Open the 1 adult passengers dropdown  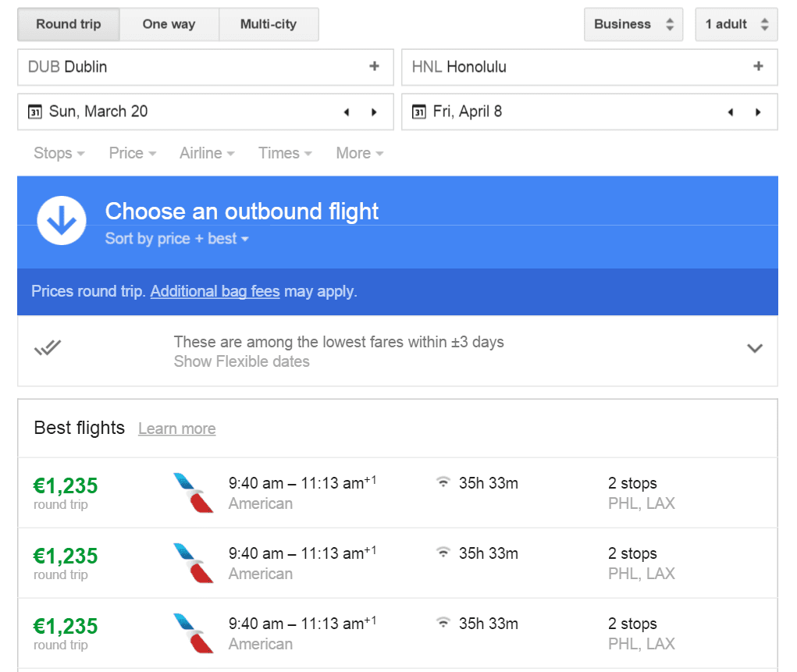tap(736, 24)
